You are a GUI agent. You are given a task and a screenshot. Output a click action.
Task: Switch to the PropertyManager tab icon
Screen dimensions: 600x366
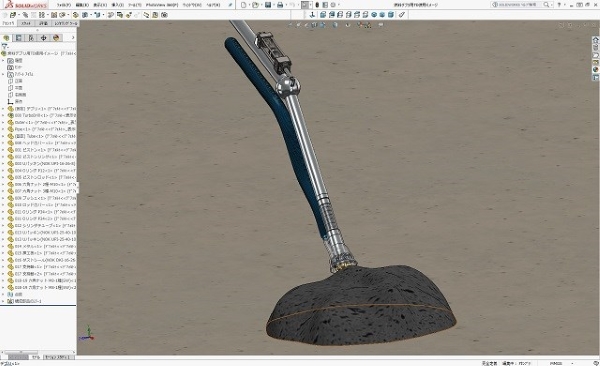18,38
